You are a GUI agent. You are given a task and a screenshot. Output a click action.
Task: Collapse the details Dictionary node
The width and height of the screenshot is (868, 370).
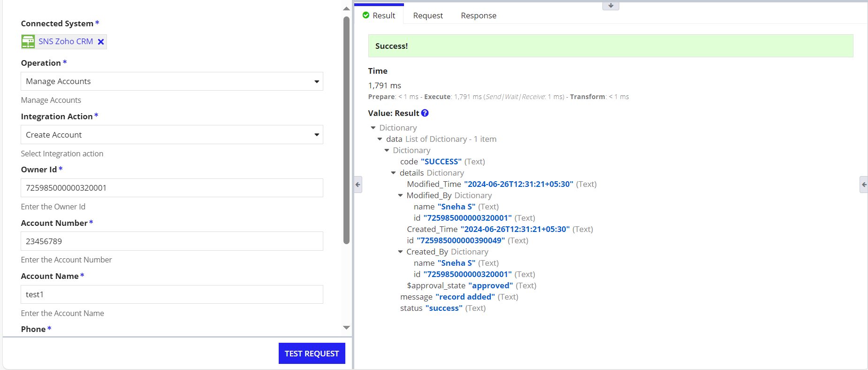[x=394, y=173]
